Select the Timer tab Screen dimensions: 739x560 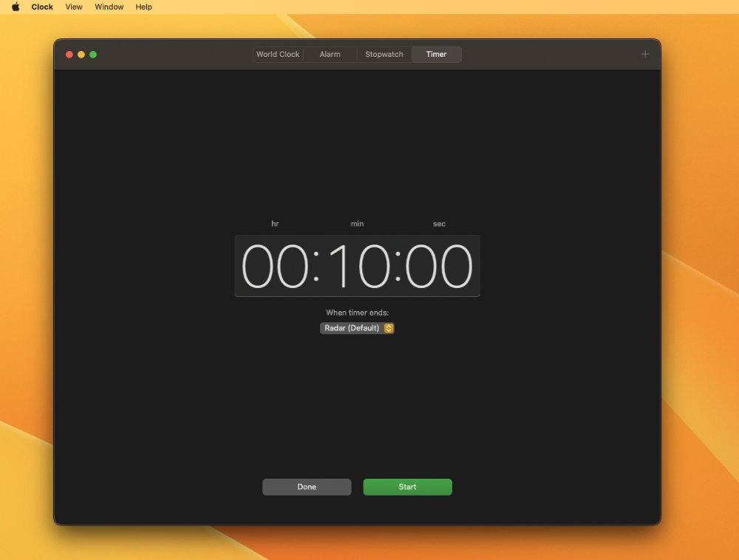pyautogui.click(x=436, y=54)
